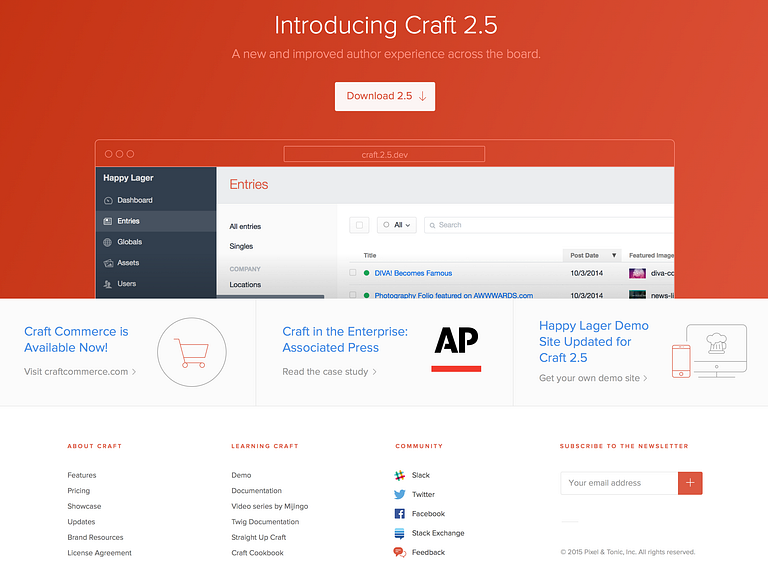Open Straight Up Craft link
The height and width of the screenshot is (576, 768).
click(259, 537)
